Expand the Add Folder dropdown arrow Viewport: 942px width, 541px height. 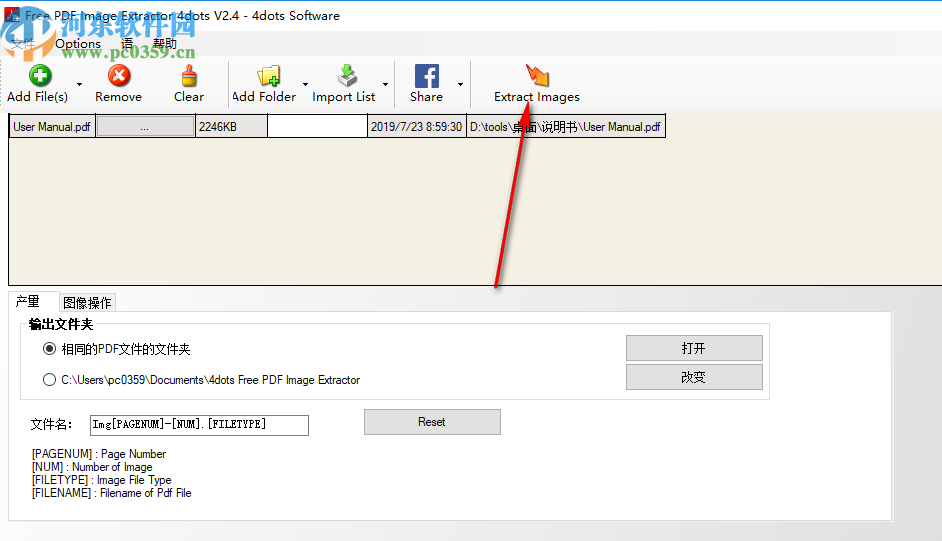(x=305, y=85)
